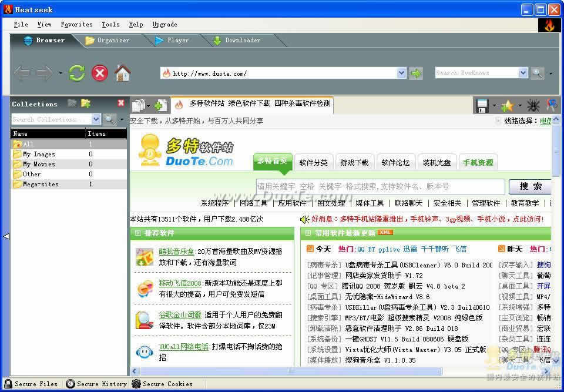
Task: Click the save disk icon in tab bar
Action: [x=482, y=106]
